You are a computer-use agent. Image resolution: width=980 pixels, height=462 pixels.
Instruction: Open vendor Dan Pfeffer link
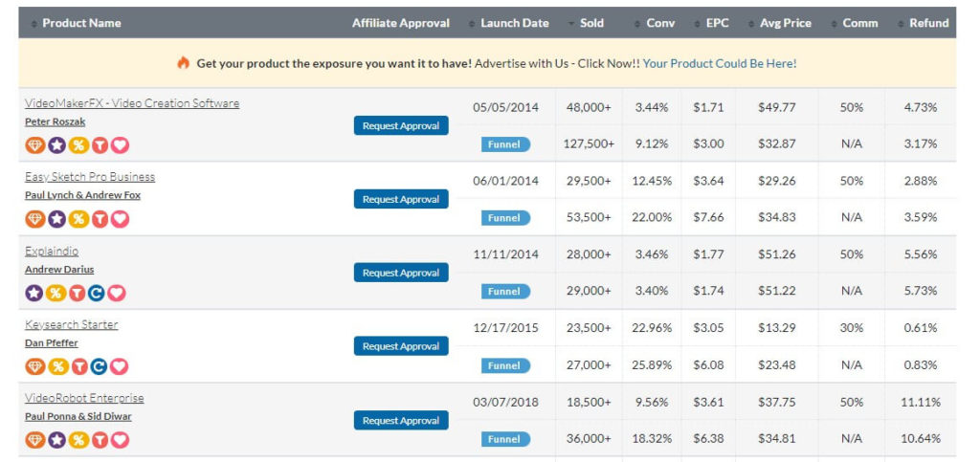pyautogui.click(x=52, y=342)
